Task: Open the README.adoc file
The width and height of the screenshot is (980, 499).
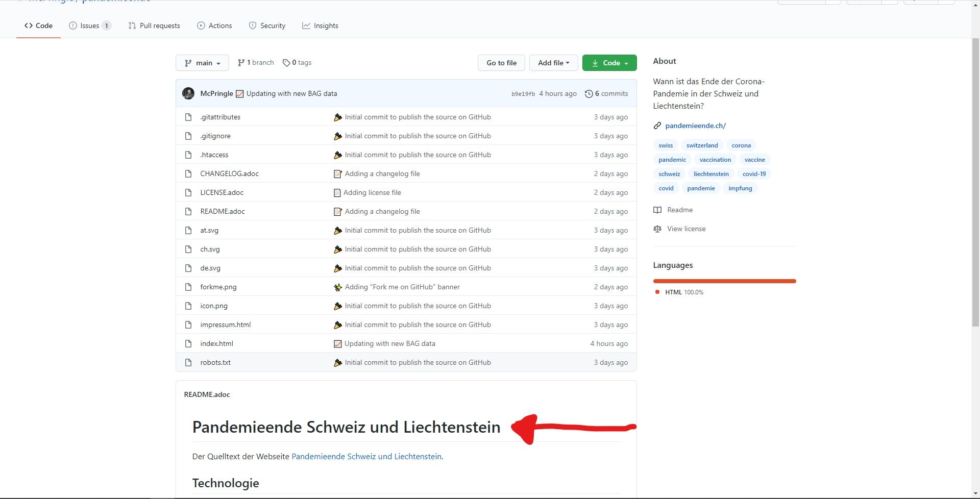Action: tap(223, 211)
